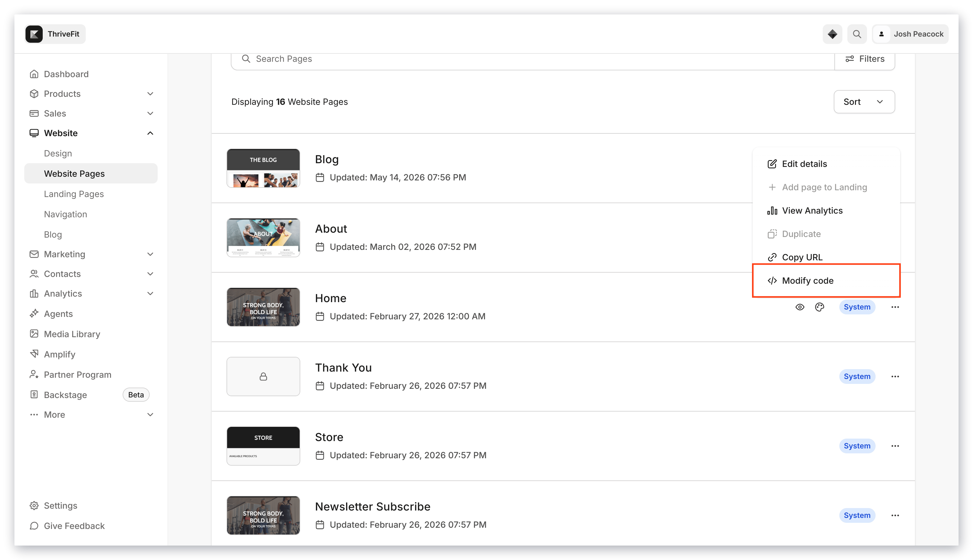The width and height of the screenshot is (973, 560).
Task: Open the diamond assistant icon in header
Action: coord(832,34)
